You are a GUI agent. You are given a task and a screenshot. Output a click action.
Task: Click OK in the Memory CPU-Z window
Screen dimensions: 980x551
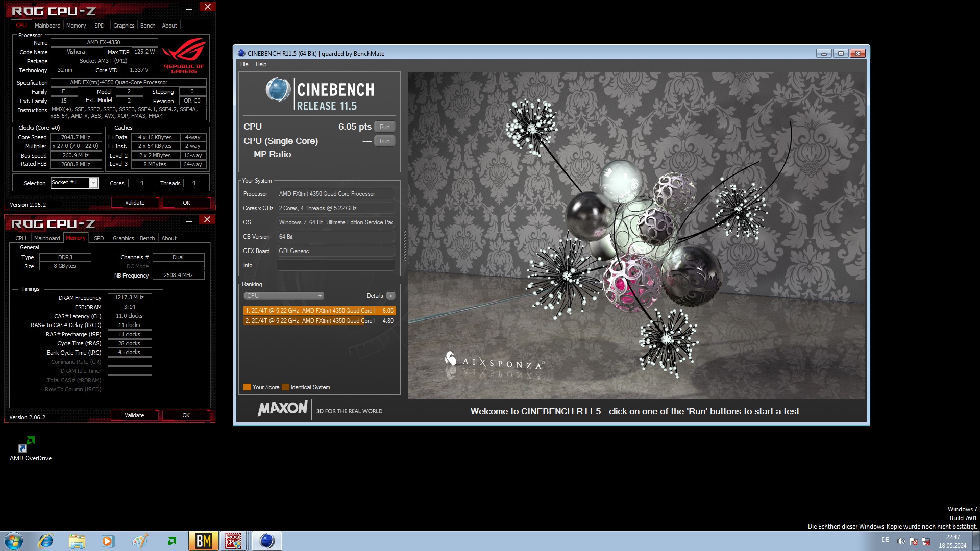[186, 415]
